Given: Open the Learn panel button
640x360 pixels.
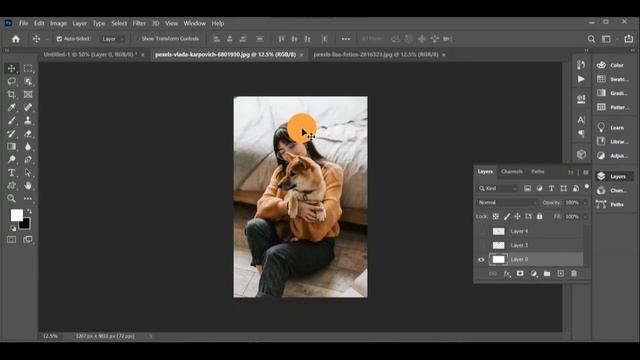Looking at the screenshot, I should (x=611, y=128).
